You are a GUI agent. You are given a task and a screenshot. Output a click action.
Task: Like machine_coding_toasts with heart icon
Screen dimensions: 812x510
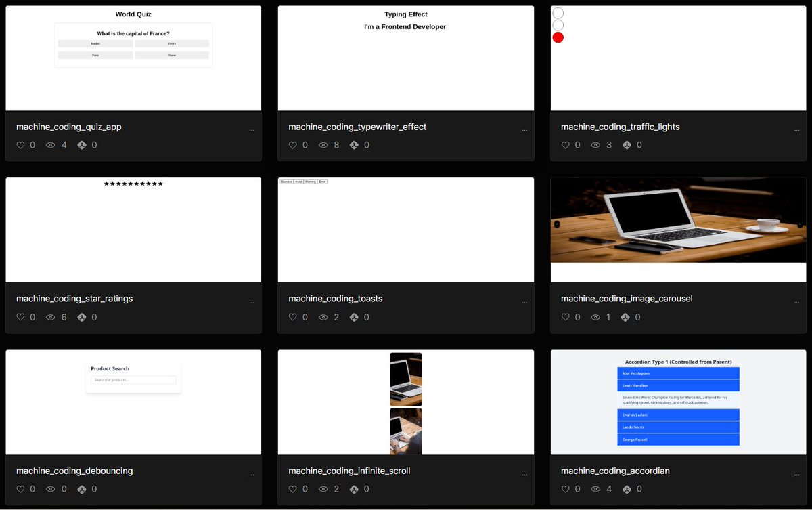tap(293, 317)
